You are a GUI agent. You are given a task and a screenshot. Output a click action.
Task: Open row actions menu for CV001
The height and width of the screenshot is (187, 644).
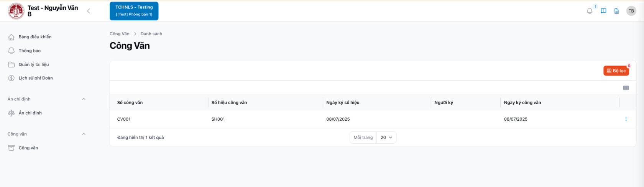tap(626, 119)
